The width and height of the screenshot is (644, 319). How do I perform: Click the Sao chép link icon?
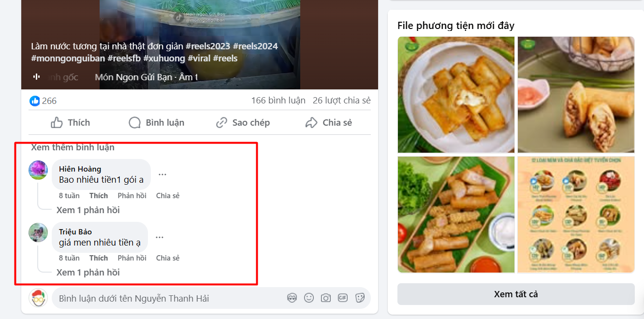coord(221,123)
